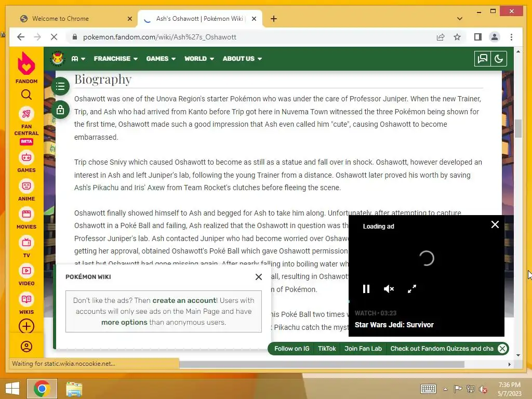Start a new wiki with plus icon
Viewport: 532px width, 399px height.
tap(26, 326)
